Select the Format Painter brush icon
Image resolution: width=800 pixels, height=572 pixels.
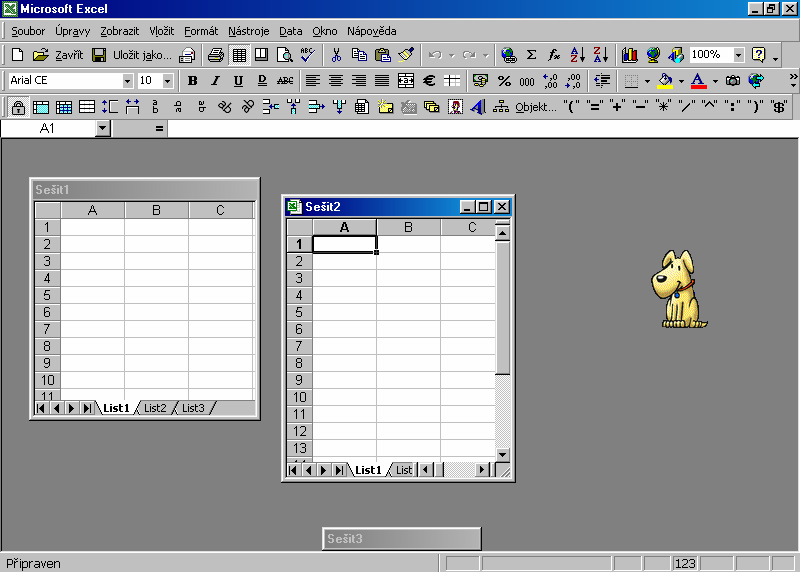click(x=406, y=55)
